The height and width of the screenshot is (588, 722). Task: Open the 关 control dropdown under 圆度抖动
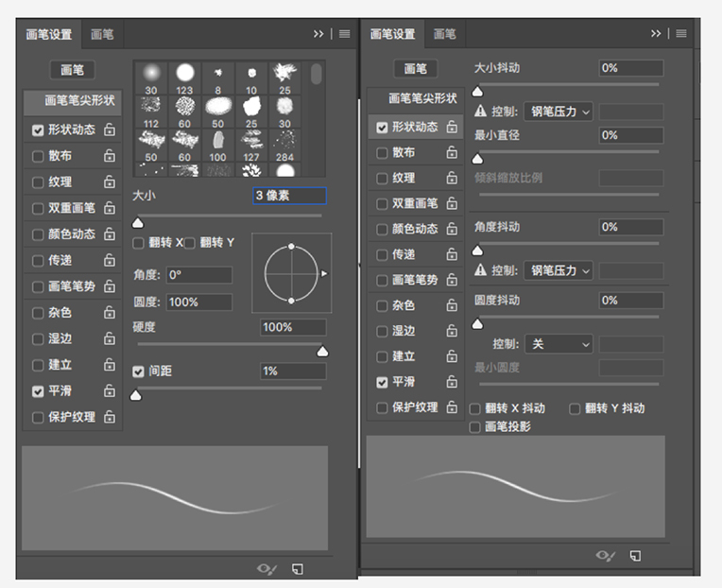point(559,344)
